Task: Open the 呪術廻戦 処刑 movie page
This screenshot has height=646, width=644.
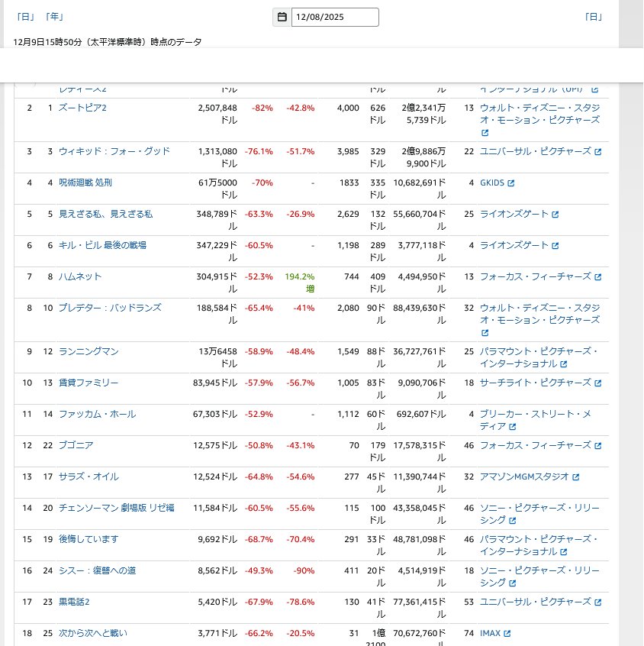Action: click(x=85, y=182)
